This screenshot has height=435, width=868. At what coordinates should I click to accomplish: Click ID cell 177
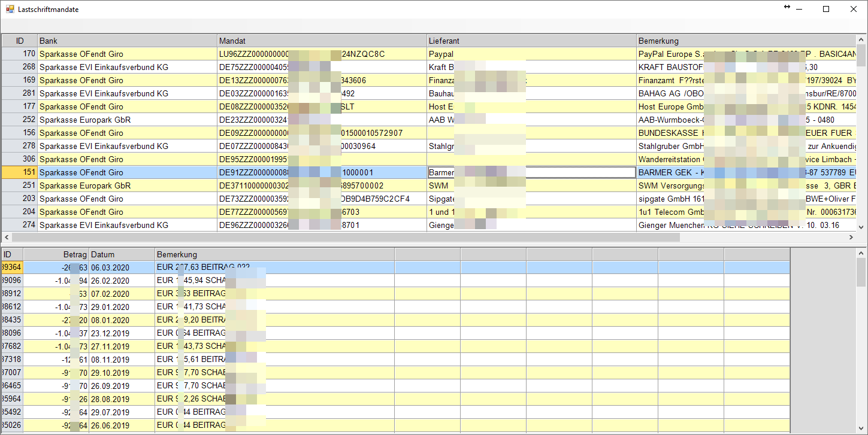20,107
